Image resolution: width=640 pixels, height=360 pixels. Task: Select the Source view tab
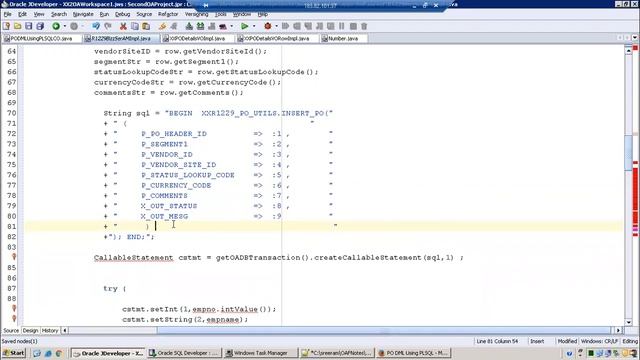pyautogui.click(x=11, y=330)
